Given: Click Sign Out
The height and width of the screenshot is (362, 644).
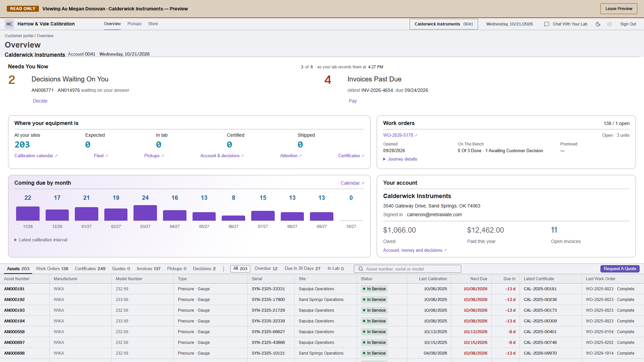Looking at the screenshot, I should (x=628, y=24).
